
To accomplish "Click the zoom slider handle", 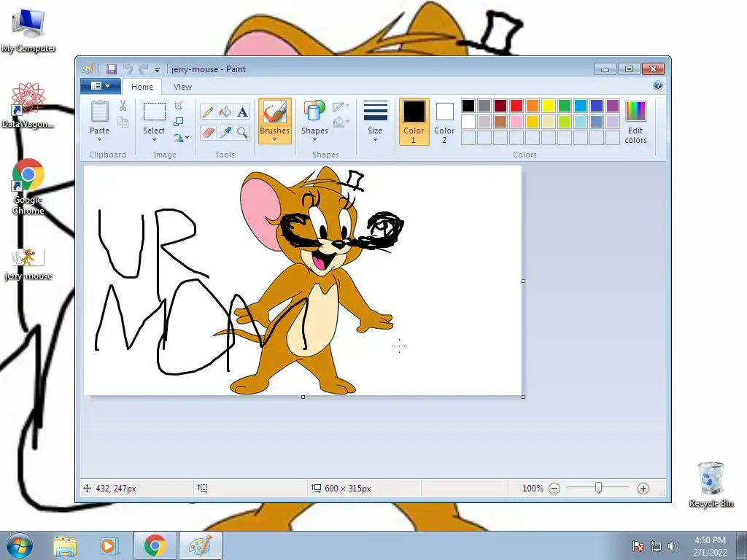I will click(x=598, y=488).
